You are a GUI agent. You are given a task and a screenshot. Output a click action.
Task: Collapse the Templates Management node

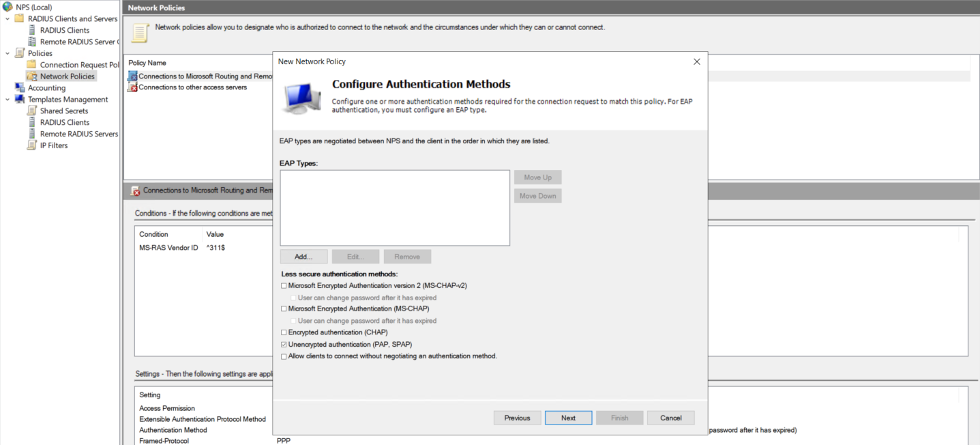8,100
